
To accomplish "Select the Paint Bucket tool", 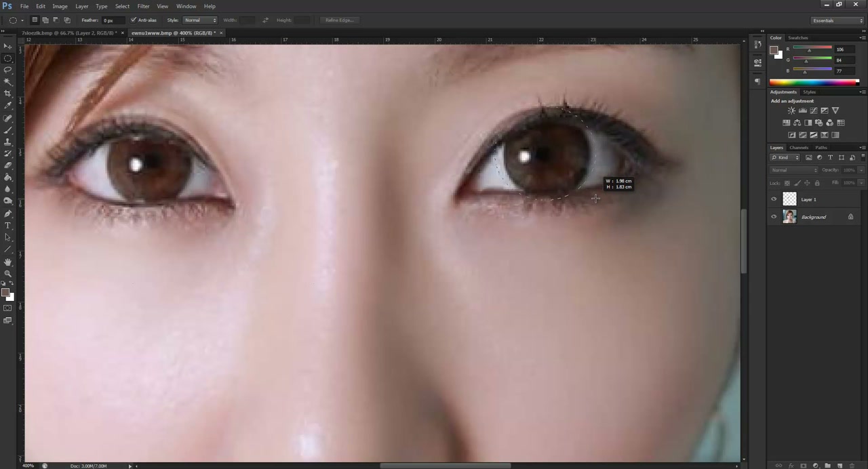I will (7, 178).
